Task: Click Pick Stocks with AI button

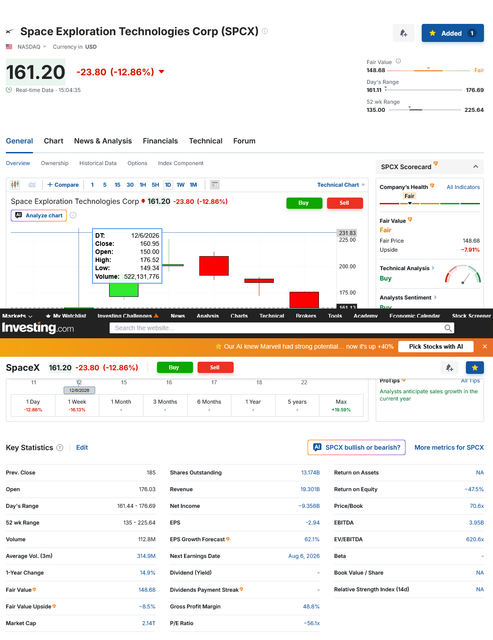Action: pos(436,347)
